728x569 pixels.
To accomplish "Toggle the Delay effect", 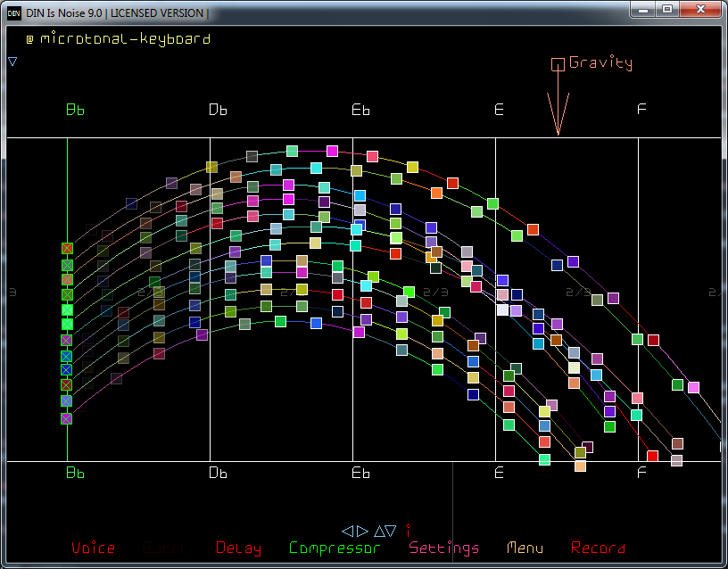I will [238, 548].
